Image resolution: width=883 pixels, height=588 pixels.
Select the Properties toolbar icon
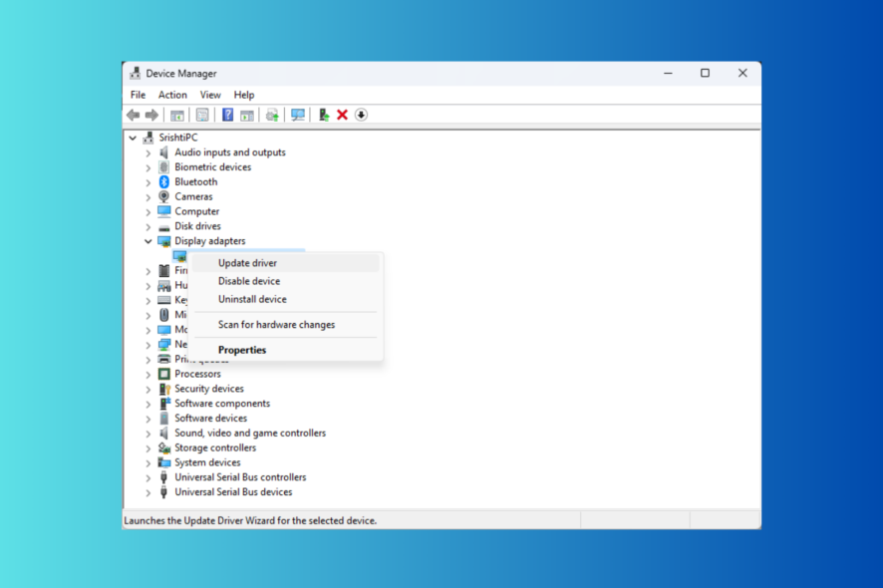pos(176,115)
